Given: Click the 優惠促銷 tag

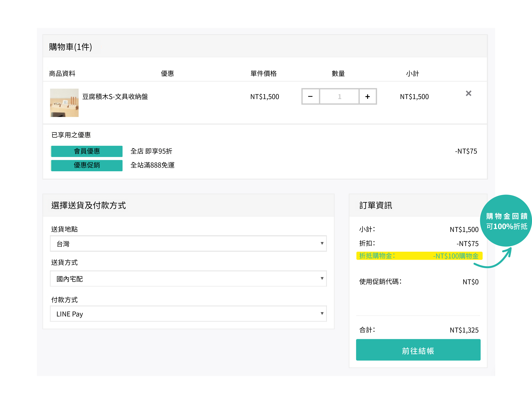Looking at the screenshot, I should 87,165.
